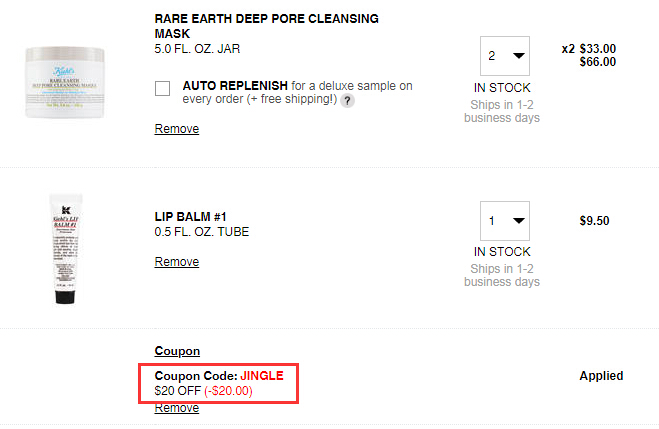The height and width of the screenshot is (429, 659).
Task: Open the Lip Balm quantity dropdown showing 1
Action: point(505,221)
